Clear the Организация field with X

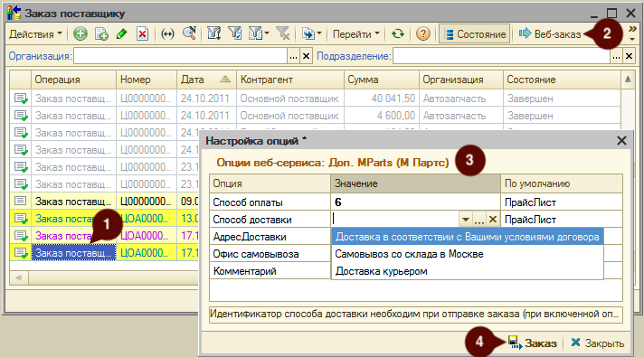pos(306,56)
